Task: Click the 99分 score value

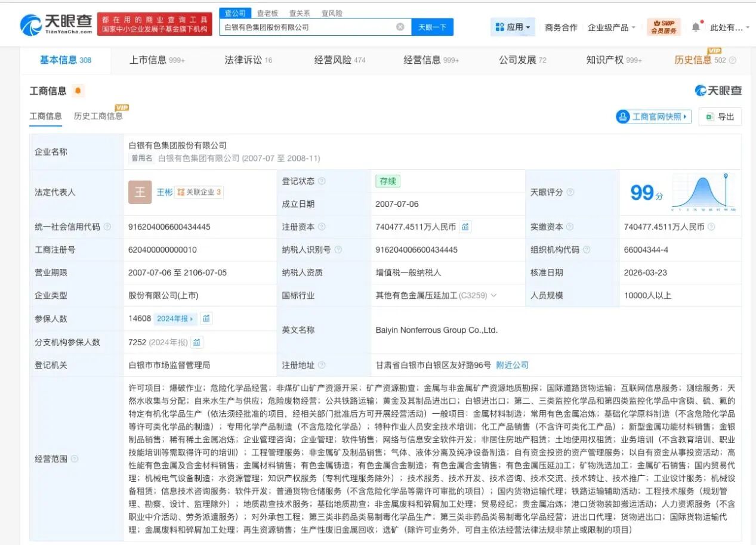Action: click(647, 193)
